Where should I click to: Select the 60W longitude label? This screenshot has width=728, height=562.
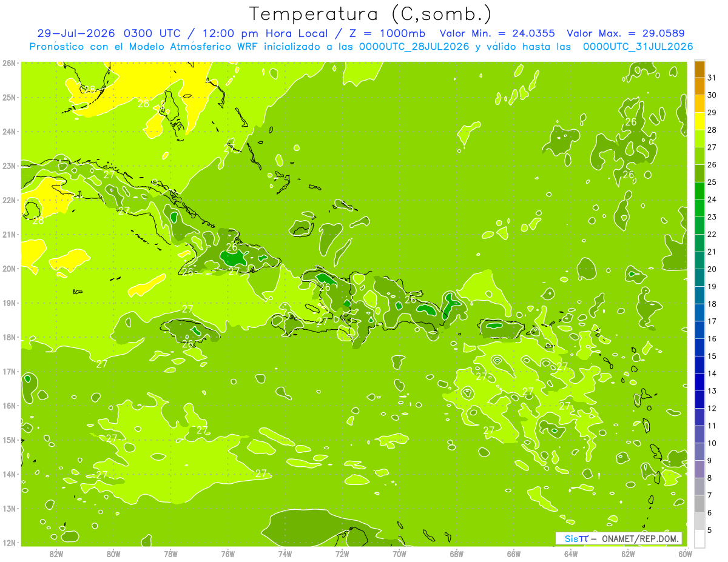coord(686,554)
